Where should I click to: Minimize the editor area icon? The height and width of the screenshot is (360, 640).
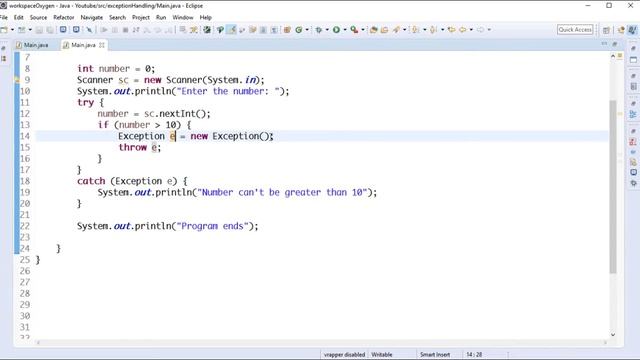[604, 44]
